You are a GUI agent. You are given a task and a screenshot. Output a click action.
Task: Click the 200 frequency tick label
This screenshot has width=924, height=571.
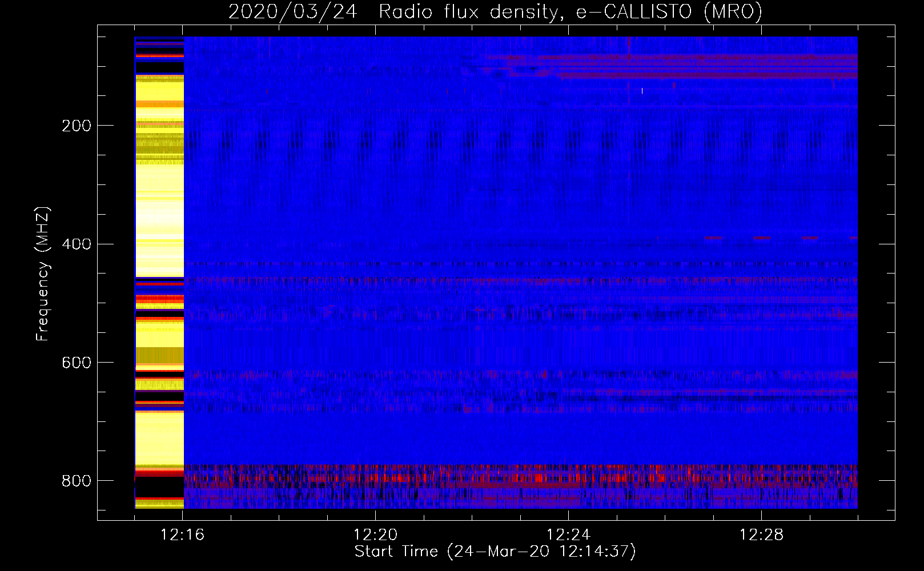(x=77, y=126)
